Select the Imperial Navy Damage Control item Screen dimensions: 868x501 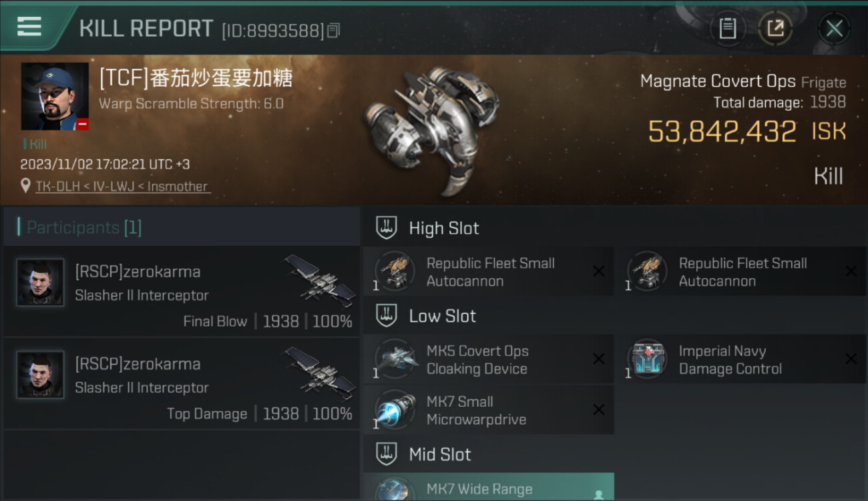point(740,359)
